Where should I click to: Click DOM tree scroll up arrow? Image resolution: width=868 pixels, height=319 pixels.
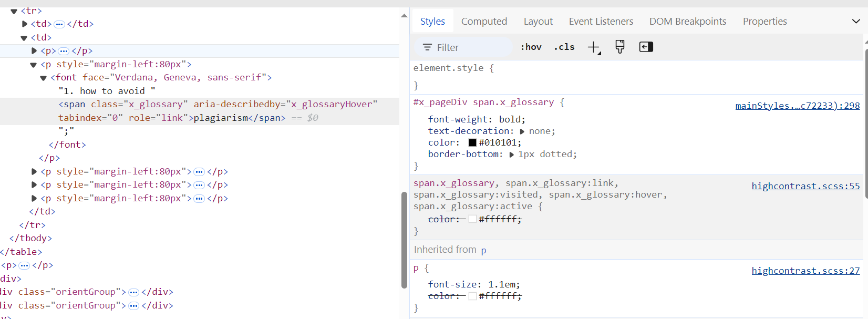pos(404,15)
